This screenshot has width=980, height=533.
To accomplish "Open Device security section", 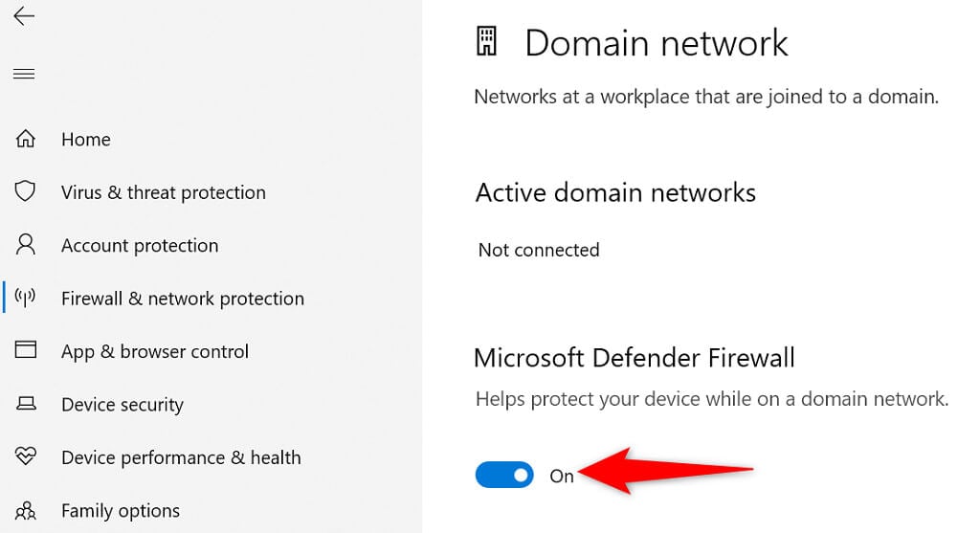I will (122, 405).
